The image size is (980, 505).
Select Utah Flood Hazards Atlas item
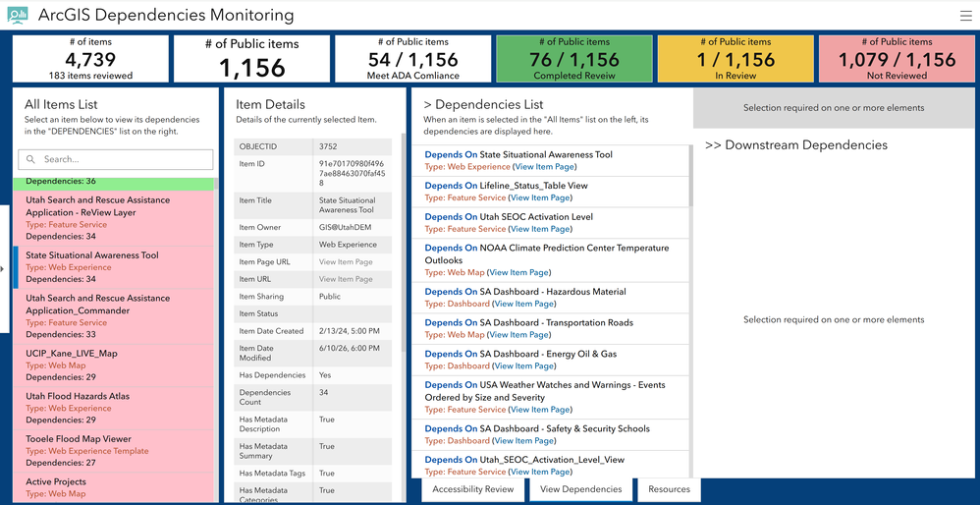[113, 408]
